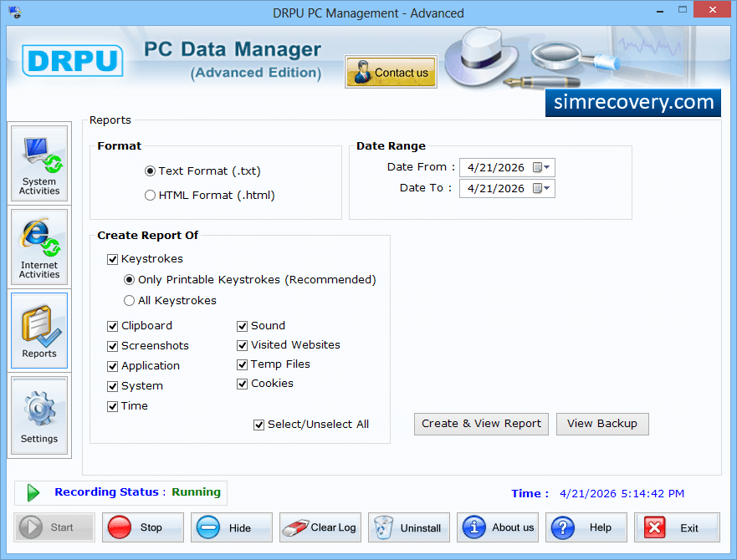The width and height of the screenshot is (737, 560).
Task: Open the Date To calendar dropdown
Action: pyautogui.click(x=541, y=188)
